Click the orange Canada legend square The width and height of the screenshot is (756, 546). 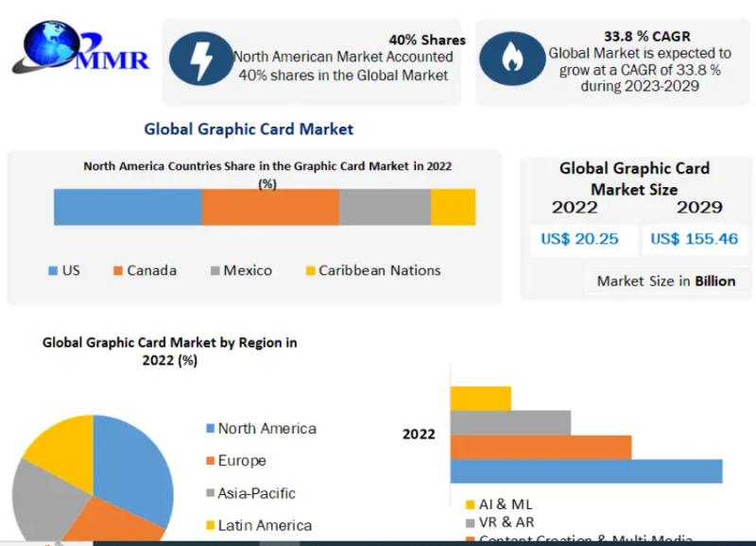click(x=118, y=271)
